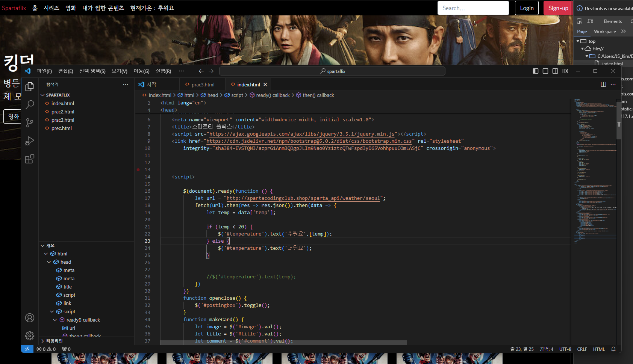Viewport: 633px width, 364px height.
Task: Open the Explorer view in the activity bar
Action: pos(30,87)
